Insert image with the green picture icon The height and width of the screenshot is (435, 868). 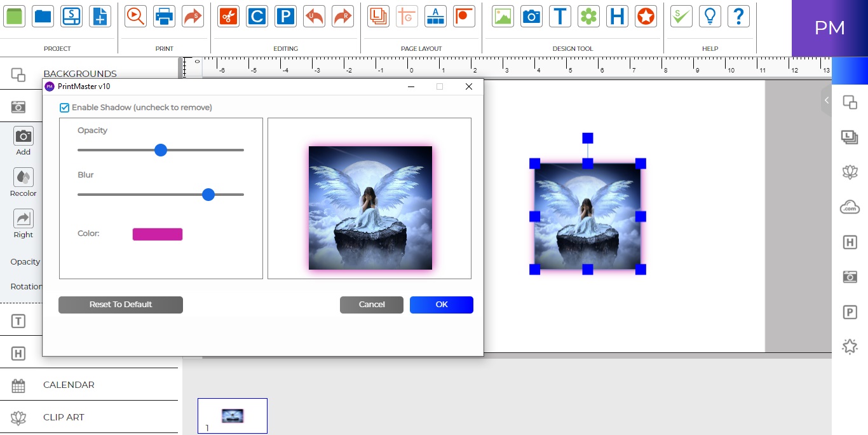pyautogui.click(x=503, y=16)
